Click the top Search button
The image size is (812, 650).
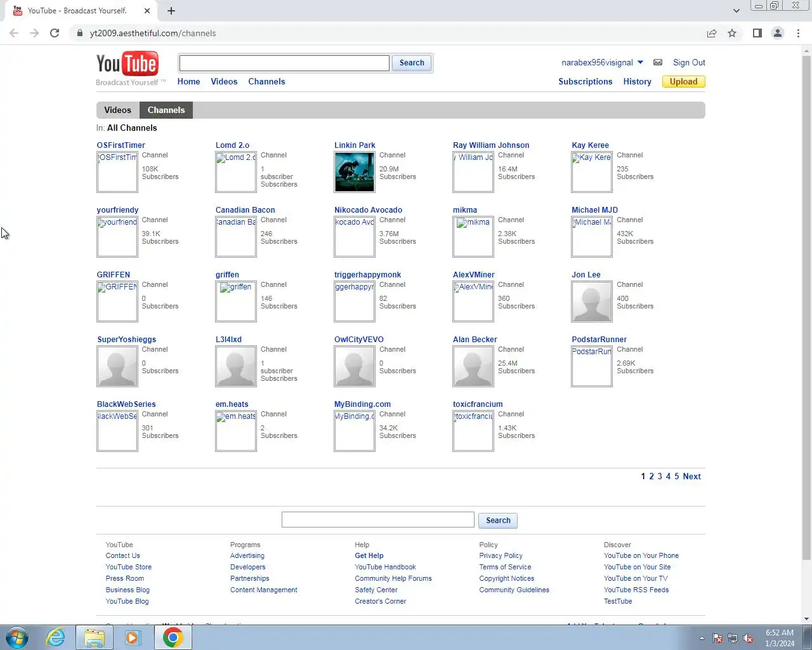(412, 63)
